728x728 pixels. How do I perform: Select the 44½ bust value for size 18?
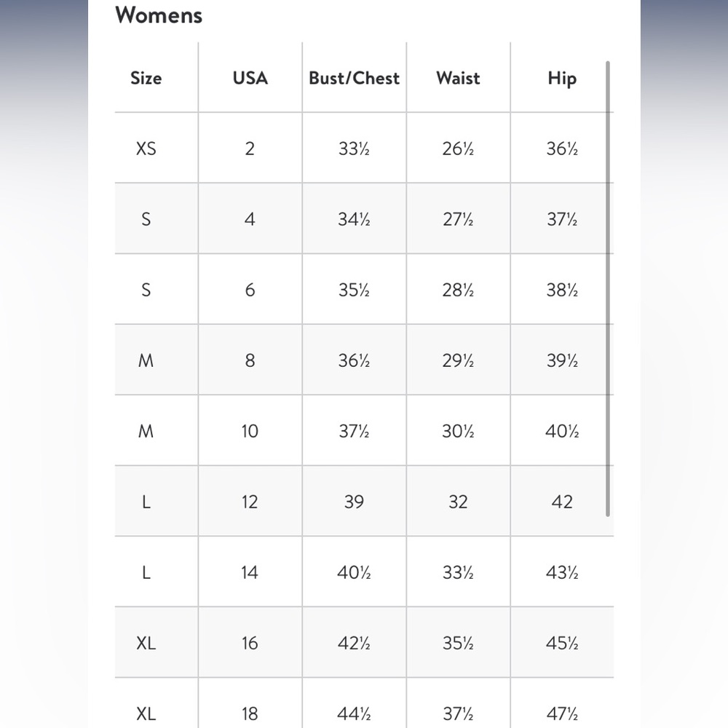[354, 713]
